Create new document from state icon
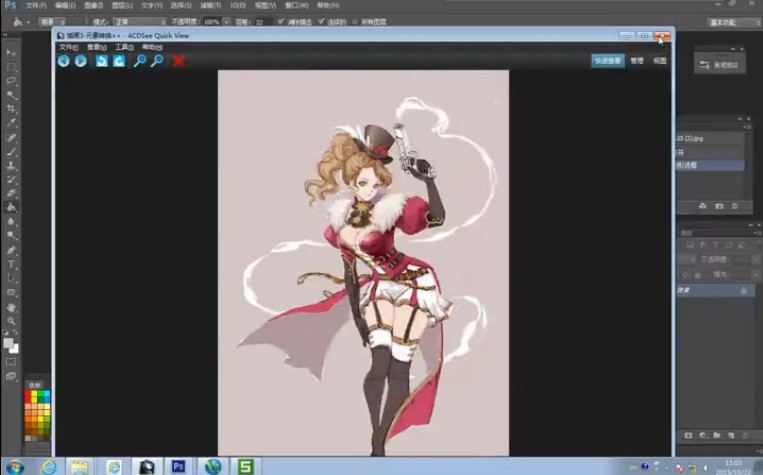Image resolution: width=763 pixels, height=475 pixels. click(x=703, y=206)
